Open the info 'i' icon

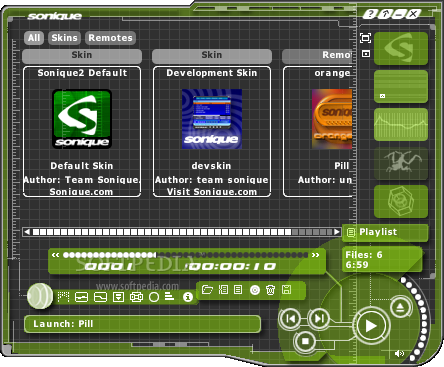tap(188, 297)
